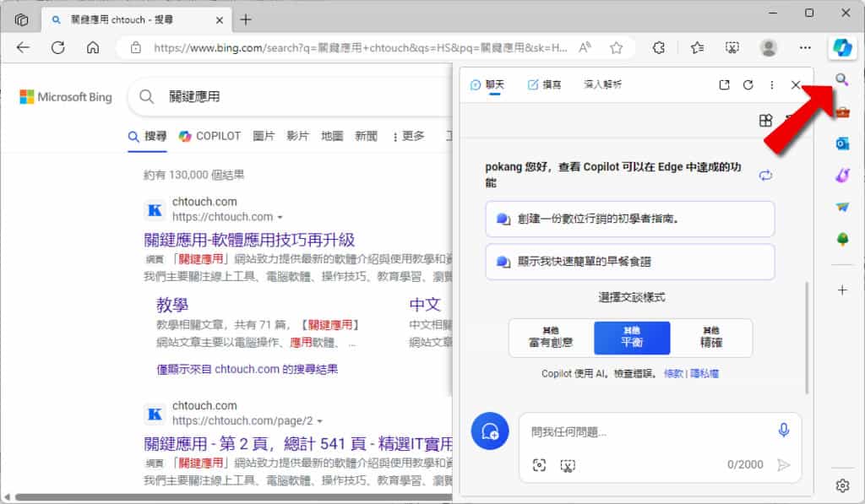The image size is (865, 504).
Task: Close the Copilot pane
Action: click(x=796, y=85)
